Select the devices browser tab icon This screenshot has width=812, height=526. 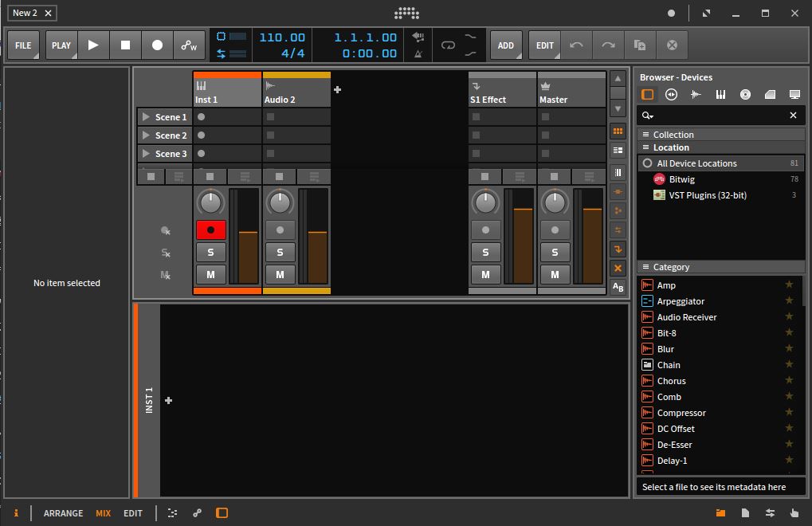(x=647, y=94)
